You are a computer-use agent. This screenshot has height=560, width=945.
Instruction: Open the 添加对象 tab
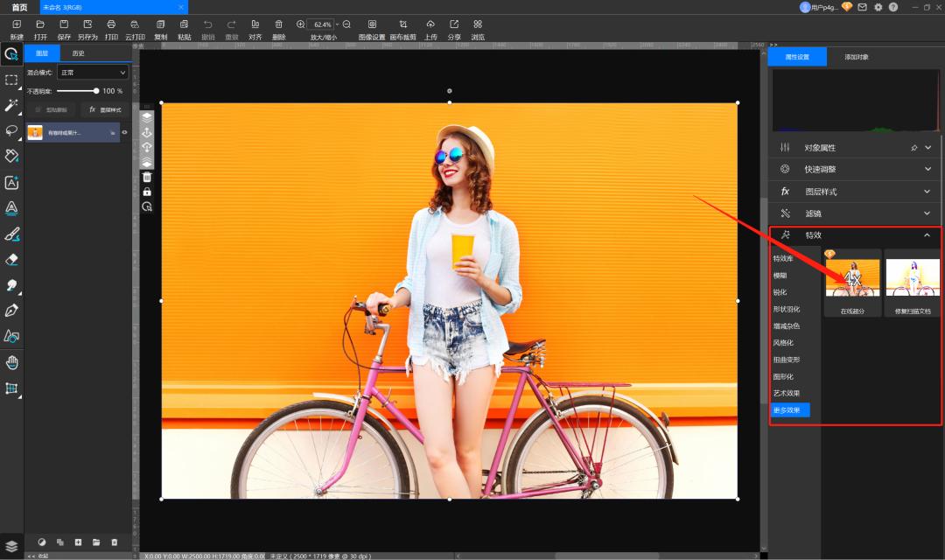pyautogui.click(x=857, y=57)
